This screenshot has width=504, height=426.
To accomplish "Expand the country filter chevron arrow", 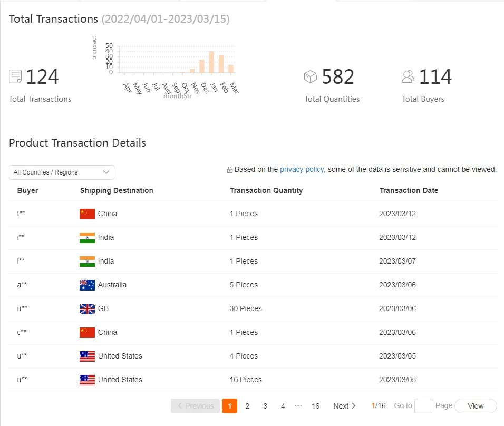I will click(106, 172).
